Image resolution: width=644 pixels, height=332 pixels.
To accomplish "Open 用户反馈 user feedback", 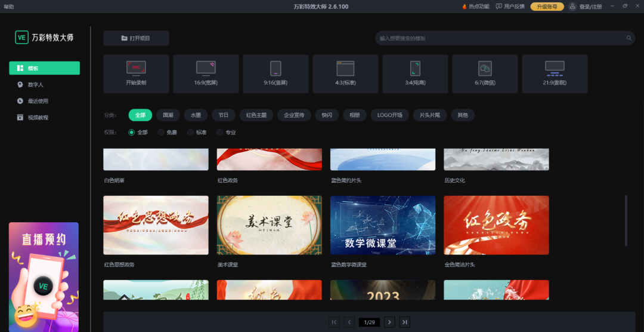I will (x=510, y=7).
